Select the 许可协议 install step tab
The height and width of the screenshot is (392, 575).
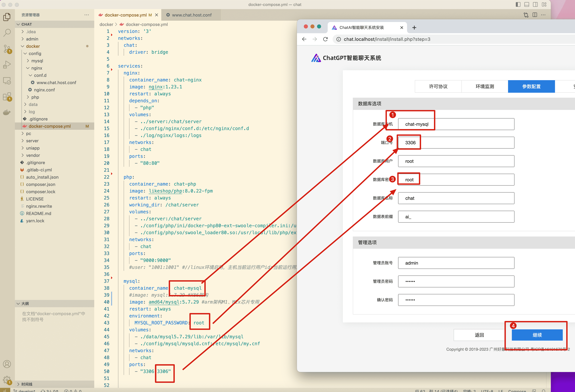point(438,87)
